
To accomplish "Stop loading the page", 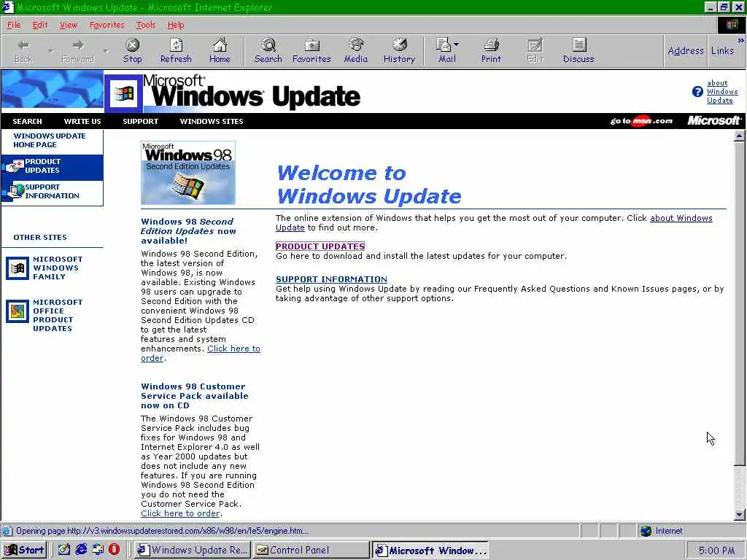I will (132, 51).
